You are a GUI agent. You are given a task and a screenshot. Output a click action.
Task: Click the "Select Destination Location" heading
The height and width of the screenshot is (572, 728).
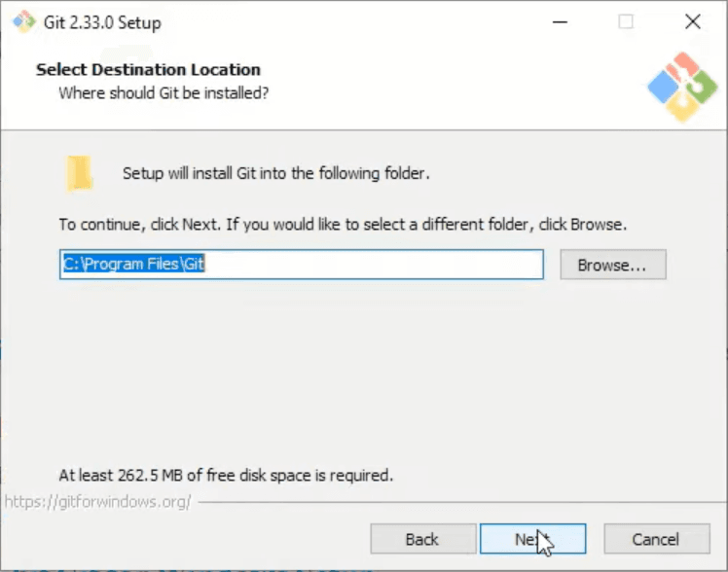coord(148,70)
